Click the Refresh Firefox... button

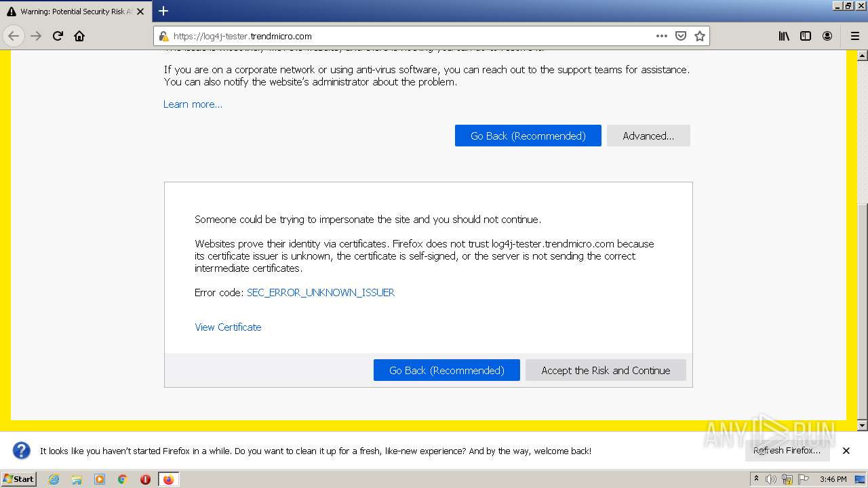787,450
